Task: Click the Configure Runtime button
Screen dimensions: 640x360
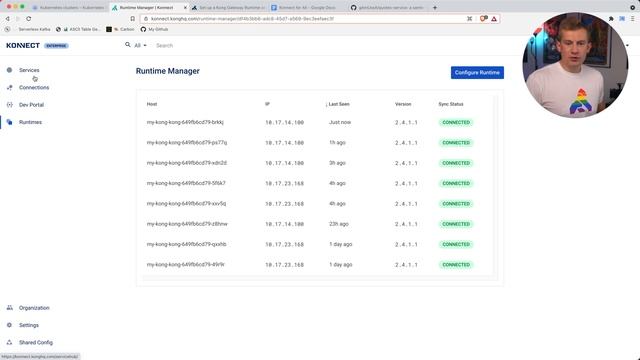Action: 477,73
